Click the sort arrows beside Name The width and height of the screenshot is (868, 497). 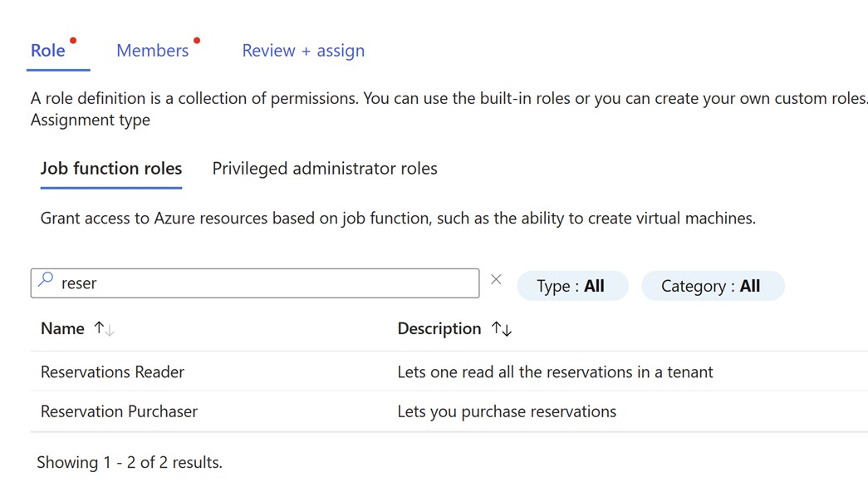coord(104,329)
